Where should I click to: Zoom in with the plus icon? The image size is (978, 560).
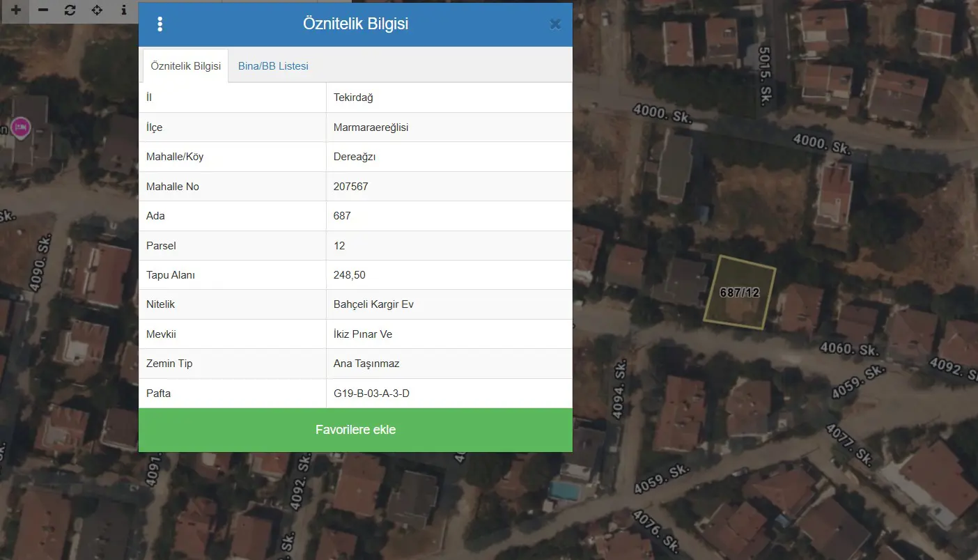point(16,10)
